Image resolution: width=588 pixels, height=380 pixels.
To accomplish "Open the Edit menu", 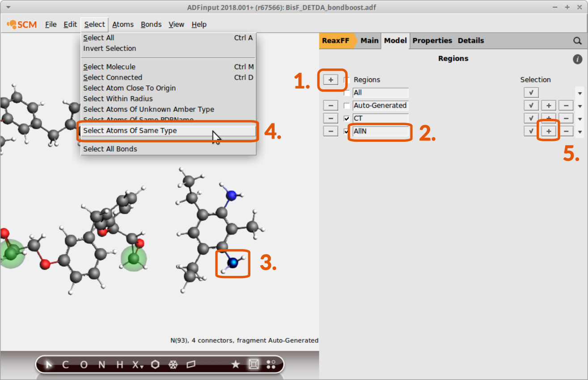I will point(70,25).
